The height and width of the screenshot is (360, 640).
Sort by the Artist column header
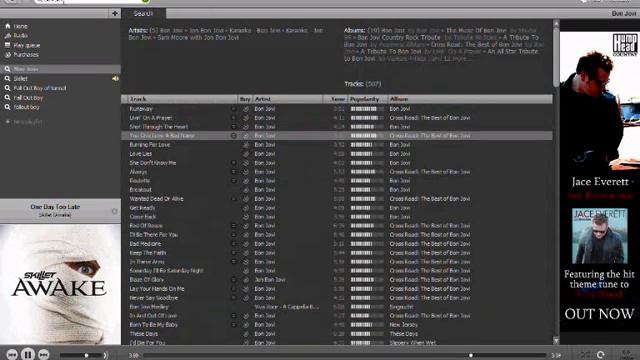coord(287,99)
